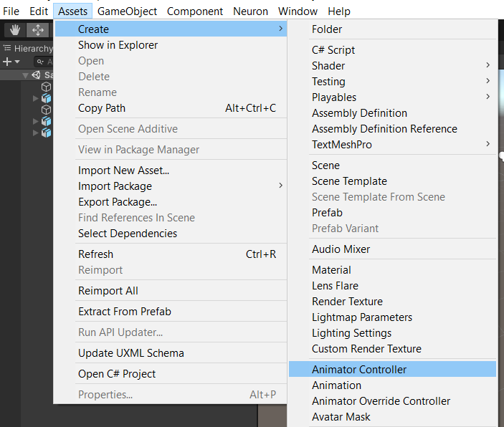Select the first blue prefab cube icon
Screen dimensions: 504x427
tap(47, 98)
